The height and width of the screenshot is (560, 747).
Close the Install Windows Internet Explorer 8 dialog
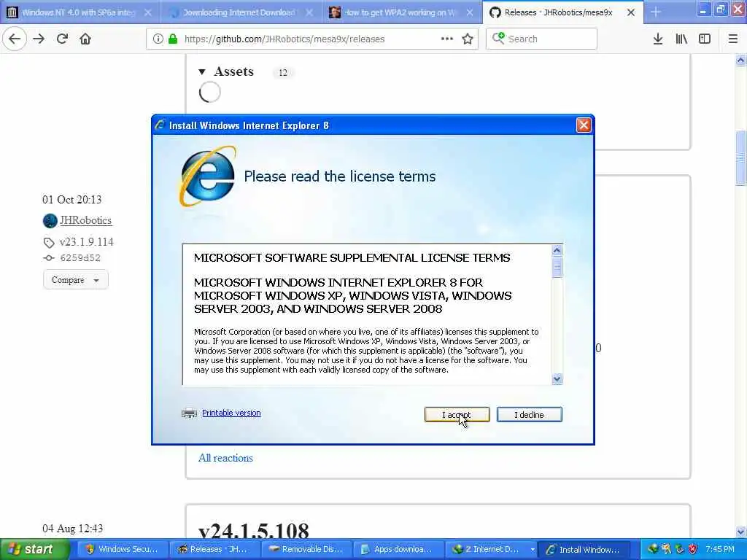point(584,125)
